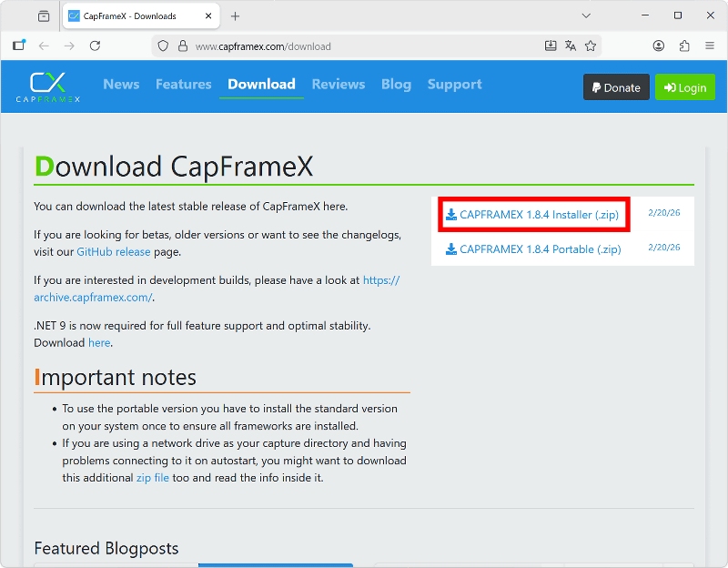Image resolution: width=728 pixels, height=568 pixels.
Task: Go back using the browser back arrow
Action: click(x=44, y=46)
